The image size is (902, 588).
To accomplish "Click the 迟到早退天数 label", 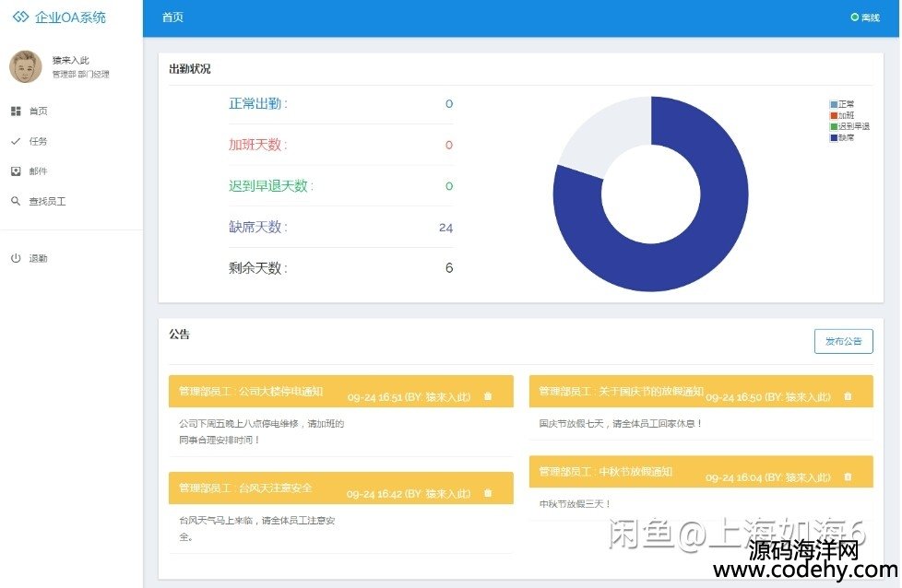I will point(271,185).
